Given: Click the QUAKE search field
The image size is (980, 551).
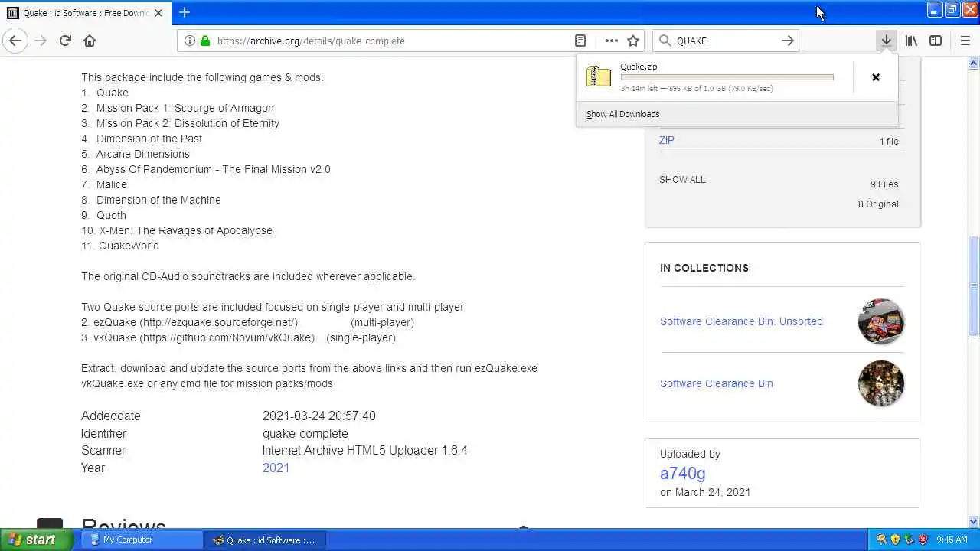Looking at the screenshot, I should pyautogui.click(x=724, y=41).
